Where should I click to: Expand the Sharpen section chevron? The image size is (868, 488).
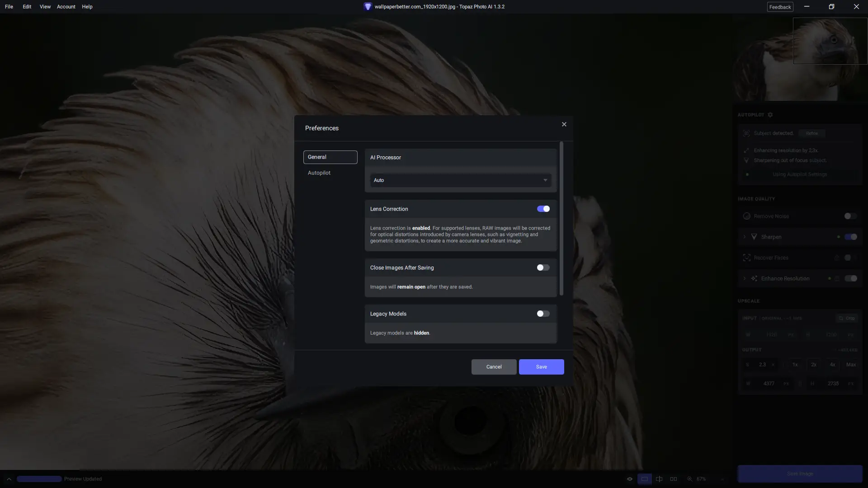pos(745,237)
